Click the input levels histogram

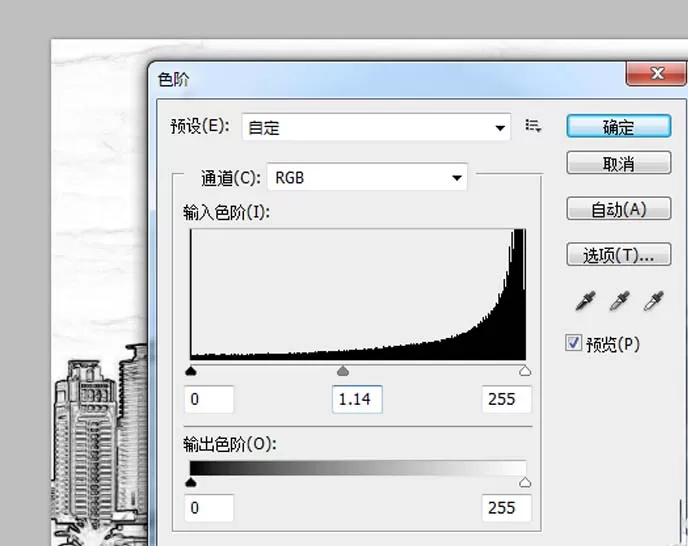(358, 295)
